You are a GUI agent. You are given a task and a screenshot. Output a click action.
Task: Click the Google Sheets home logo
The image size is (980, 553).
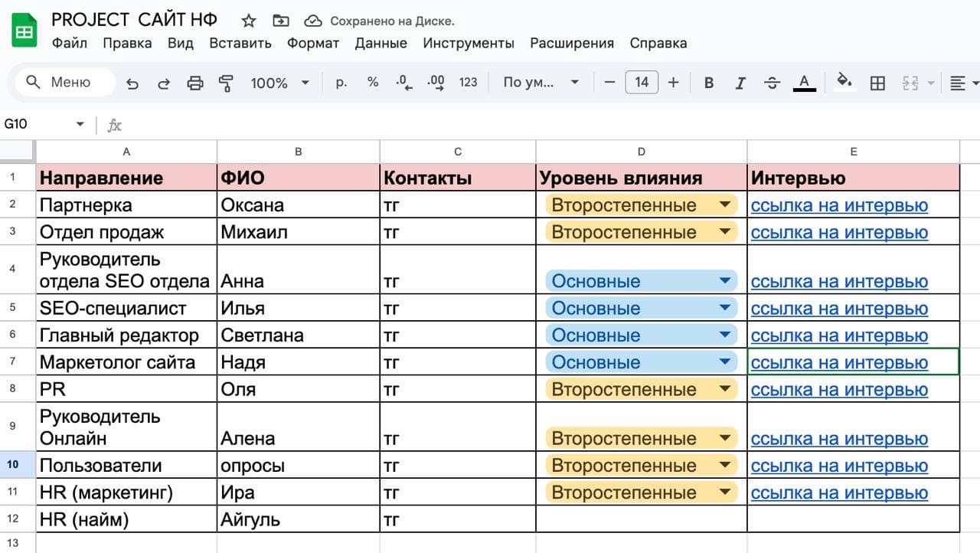point(24,31)
